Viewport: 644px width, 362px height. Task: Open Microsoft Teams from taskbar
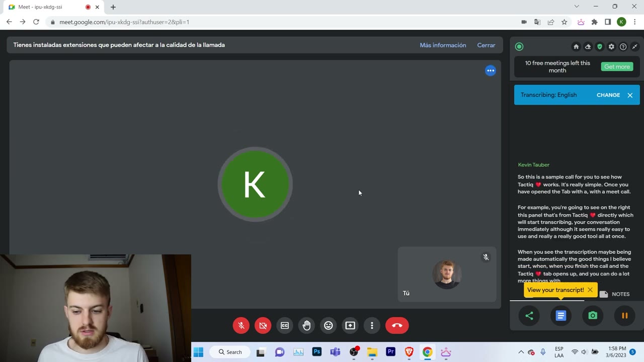[x=336, y=352]
